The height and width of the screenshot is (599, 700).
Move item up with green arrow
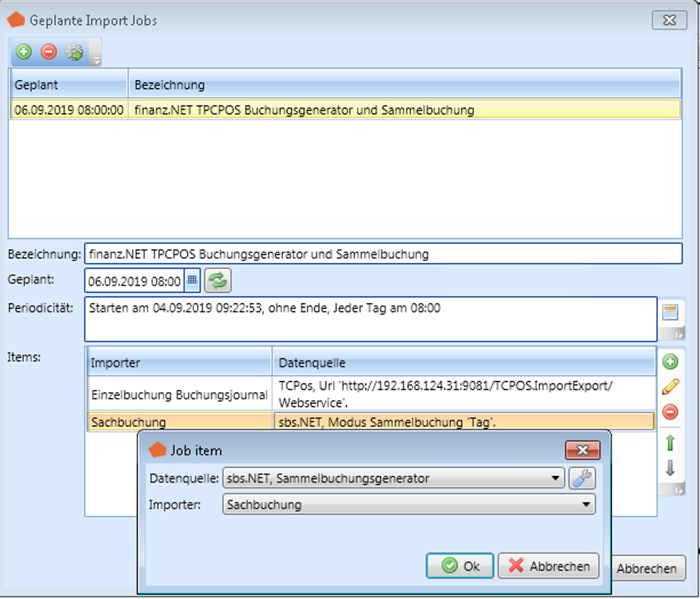click(x=670, y=443)
